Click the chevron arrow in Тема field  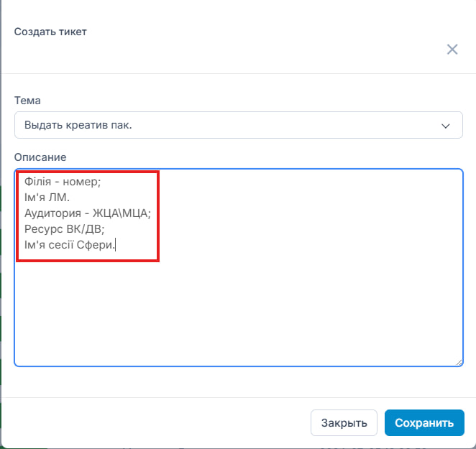pyautogui.click(x=446, y=126)
